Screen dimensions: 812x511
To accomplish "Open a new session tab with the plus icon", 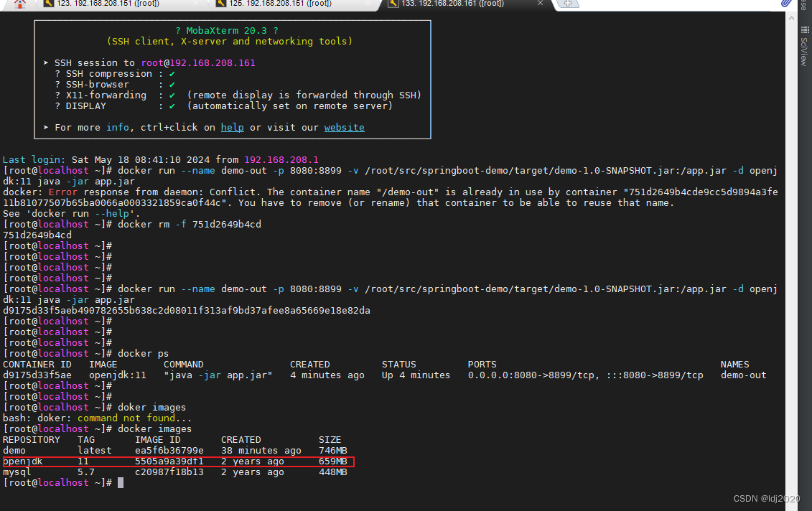I will 568,4.
